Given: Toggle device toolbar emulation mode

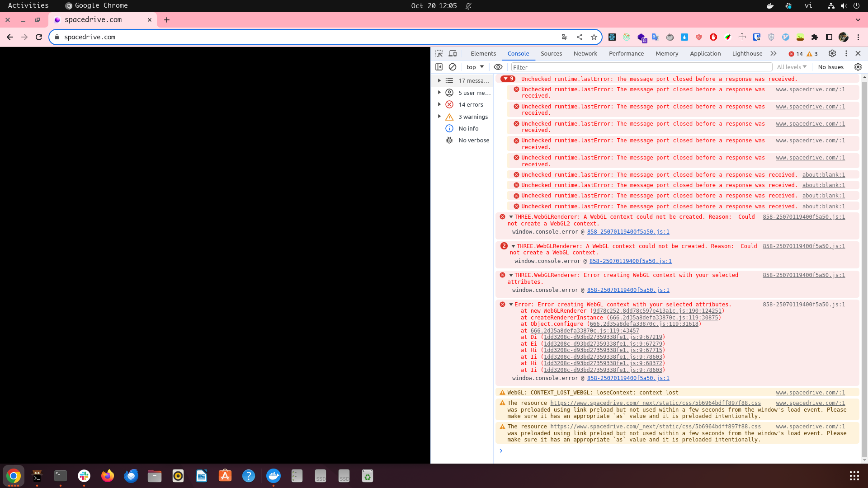Looking at the screenshot, I should 453,53.
